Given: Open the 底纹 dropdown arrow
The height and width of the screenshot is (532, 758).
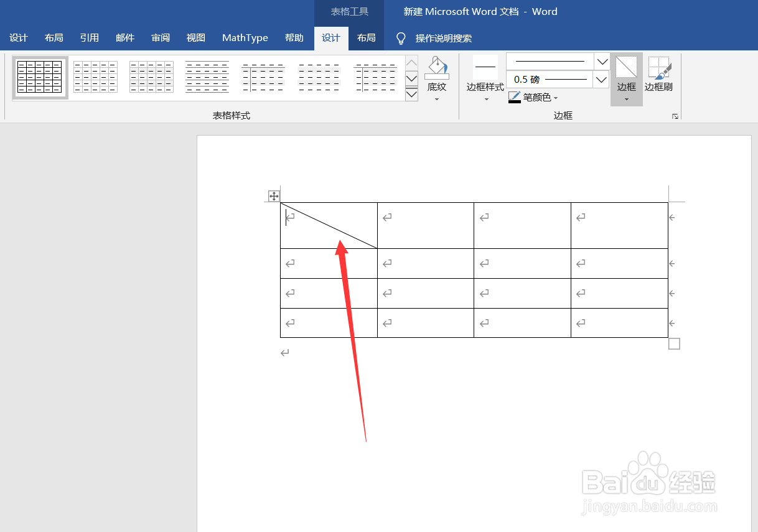Looking at the screenshot, I should 437,100.
